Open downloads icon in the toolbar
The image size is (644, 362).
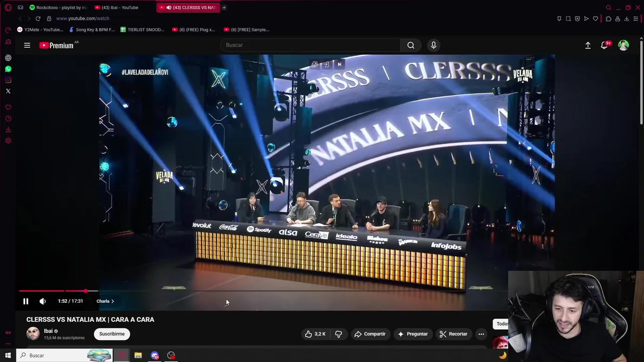click(x=626, y=19)
